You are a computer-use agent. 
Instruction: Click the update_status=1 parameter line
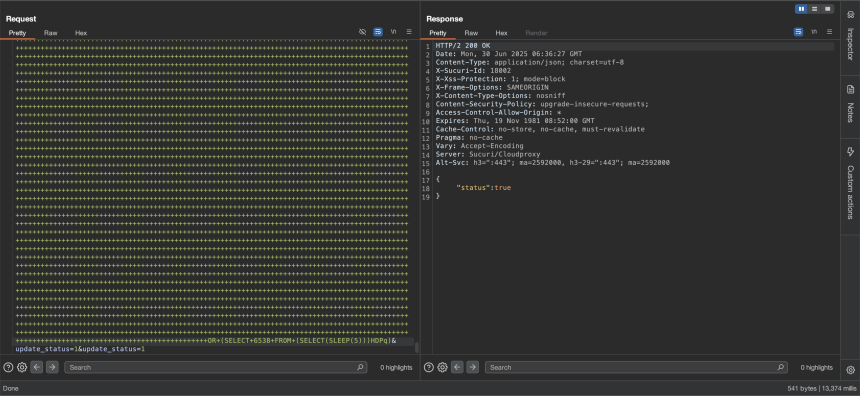point(80,349)
